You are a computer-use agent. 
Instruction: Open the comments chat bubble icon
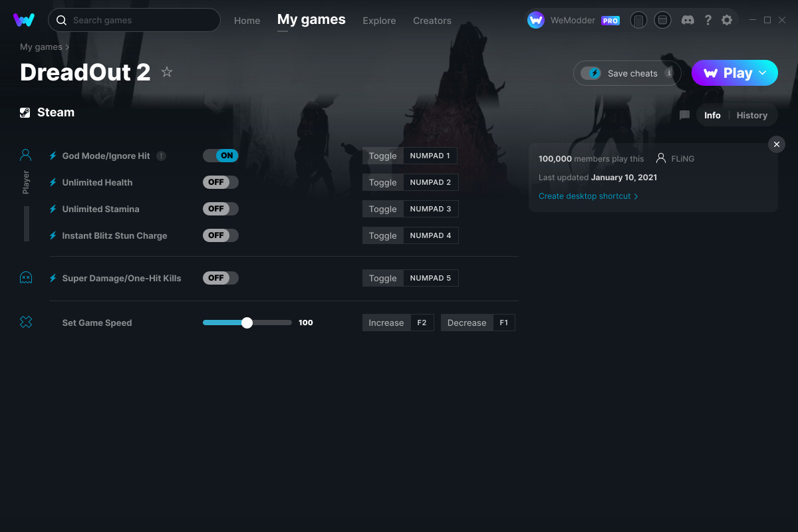click(684, 115)
